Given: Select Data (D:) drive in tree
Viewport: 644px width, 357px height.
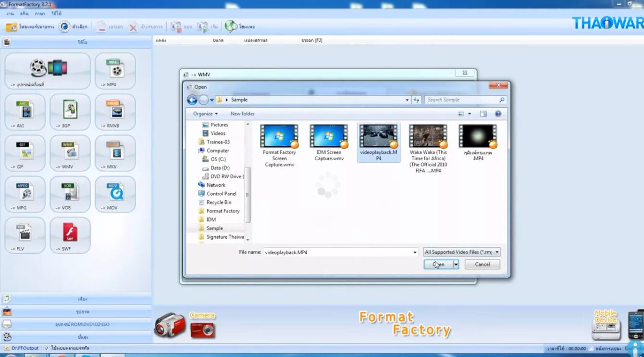Looking at the screenshot, I should (216, 168).
